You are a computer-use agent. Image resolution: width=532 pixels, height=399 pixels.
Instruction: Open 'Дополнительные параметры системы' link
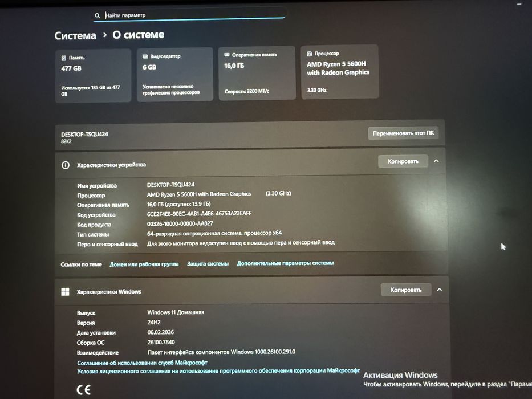(285, 263)
